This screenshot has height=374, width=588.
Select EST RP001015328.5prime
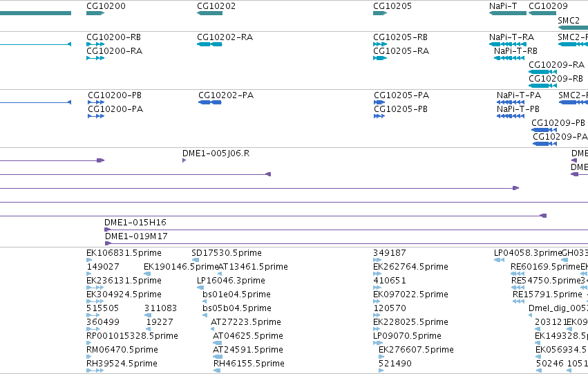[x=133, y=336]
